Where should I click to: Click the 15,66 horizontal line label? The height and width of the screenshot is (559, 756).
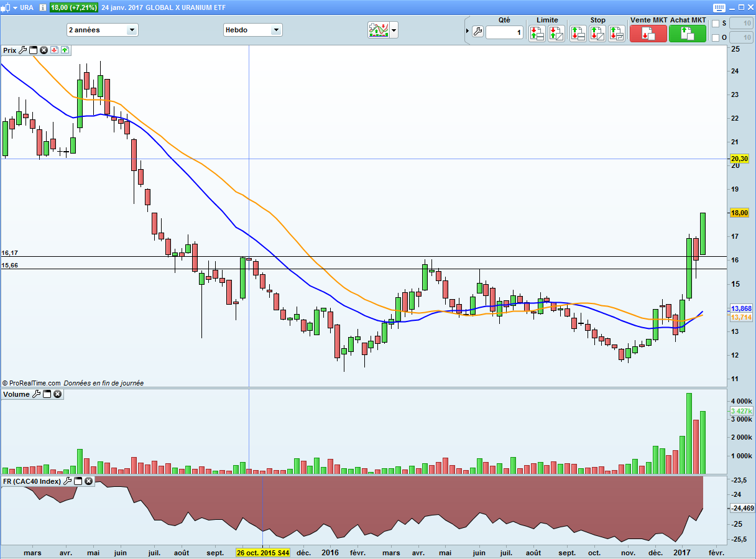tap(9, 266)
